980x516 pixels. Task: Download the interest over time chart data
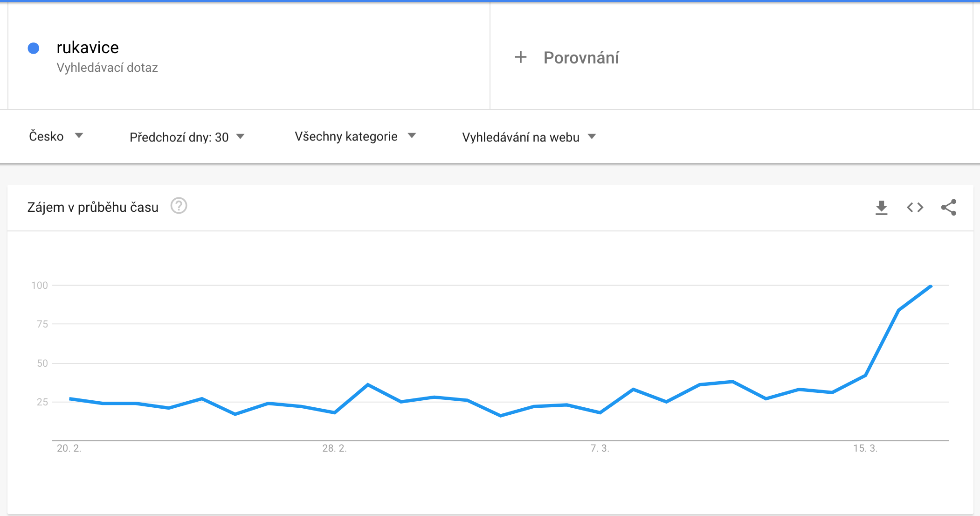point(881,208)
